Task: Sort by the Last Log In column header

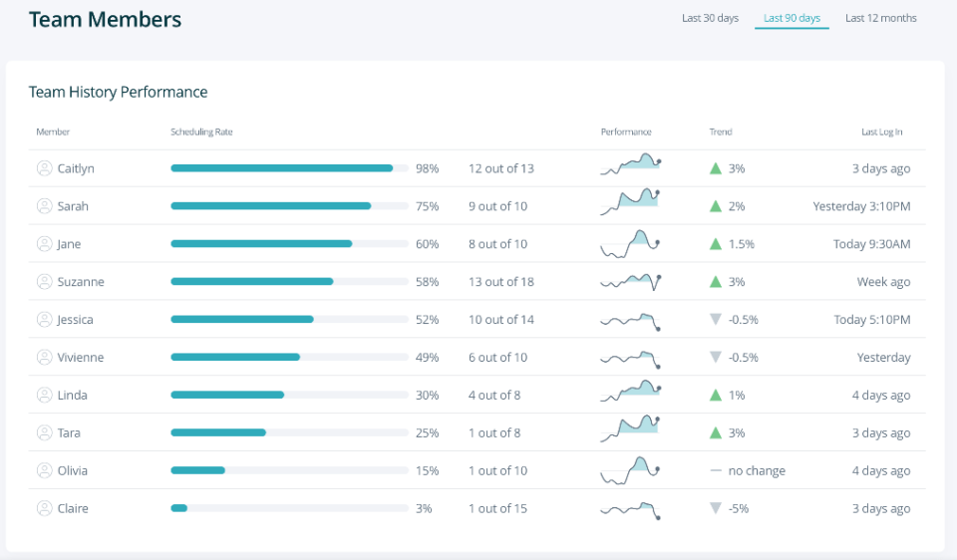Action: point(881,133)
